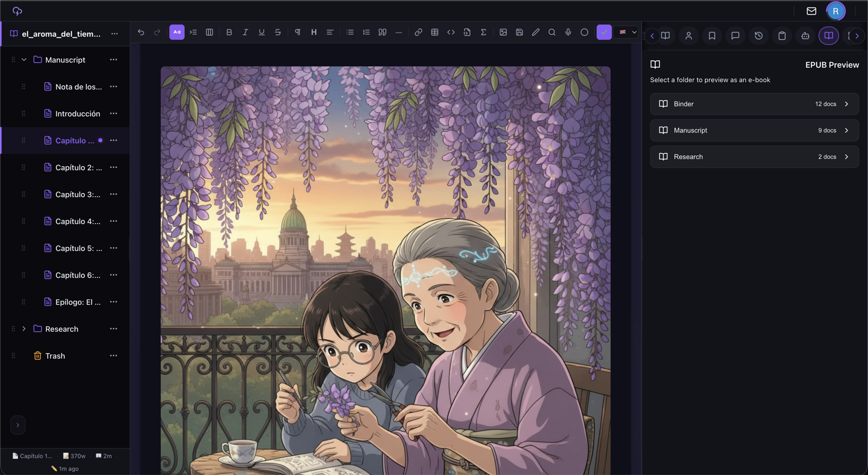Click the microphone dictation icon
The height and width of the screenshot is (475, 868).
[x=568, y=33]
